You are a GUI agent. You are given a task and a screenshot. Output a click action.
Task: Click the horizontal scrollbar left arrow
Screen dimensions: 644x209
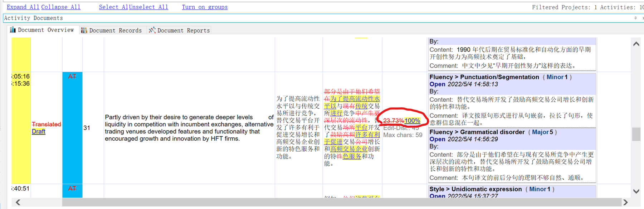[18, 203]
